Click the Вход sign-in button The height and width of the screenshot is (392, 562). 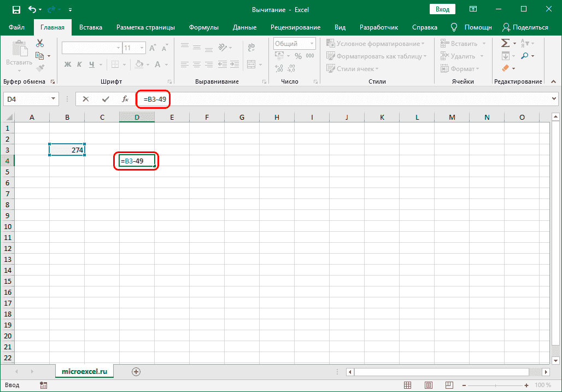(x=442, y=9)
